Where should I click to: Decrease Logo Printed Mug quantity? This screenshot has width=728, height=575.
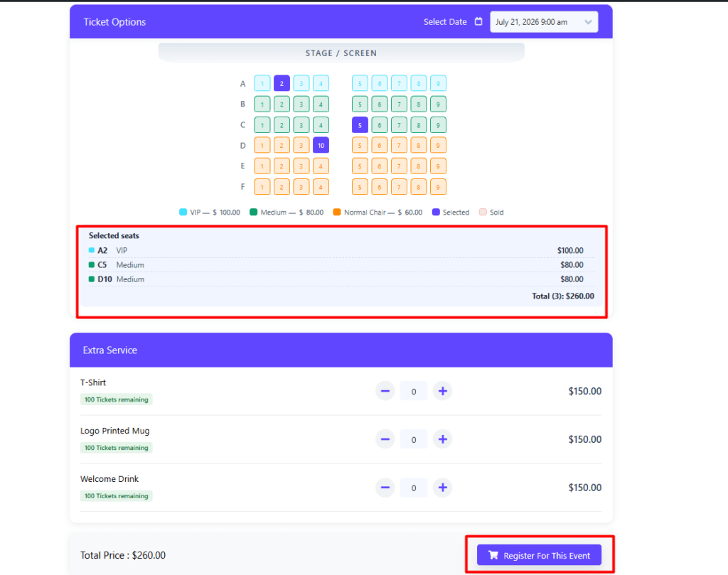(x=385, y=439)
